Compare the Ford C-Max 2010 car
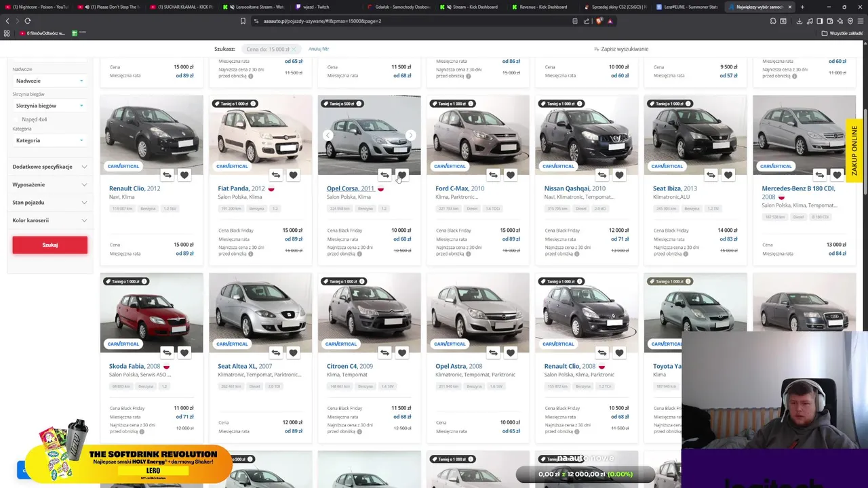868x488 pixels. tap(493, 175)
